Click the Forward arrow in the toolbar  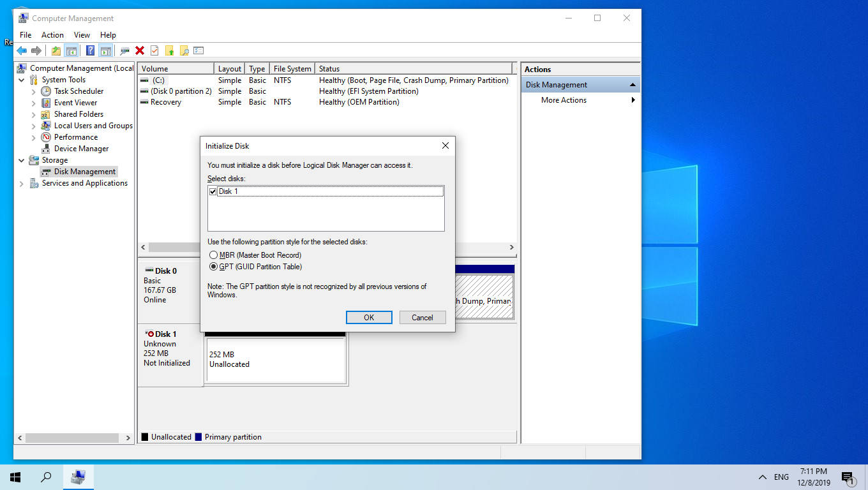point(36,50)
